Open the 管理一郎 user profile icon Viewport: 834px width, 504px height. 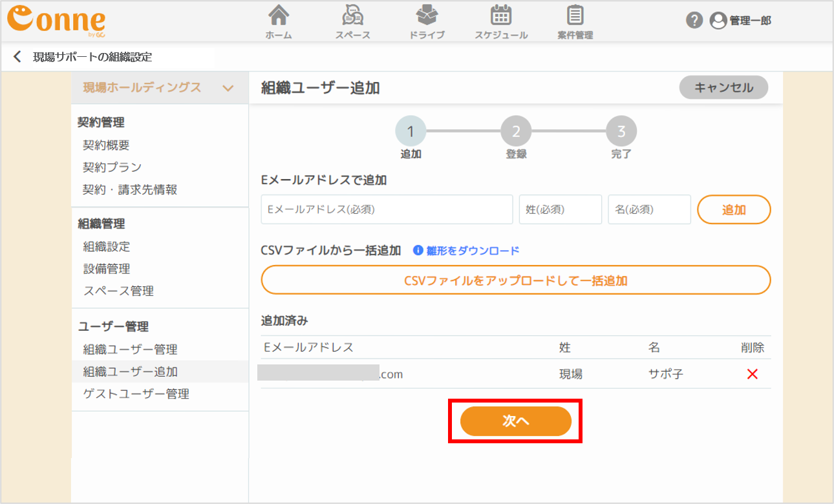pyautogui.click(x=718, y=21)
